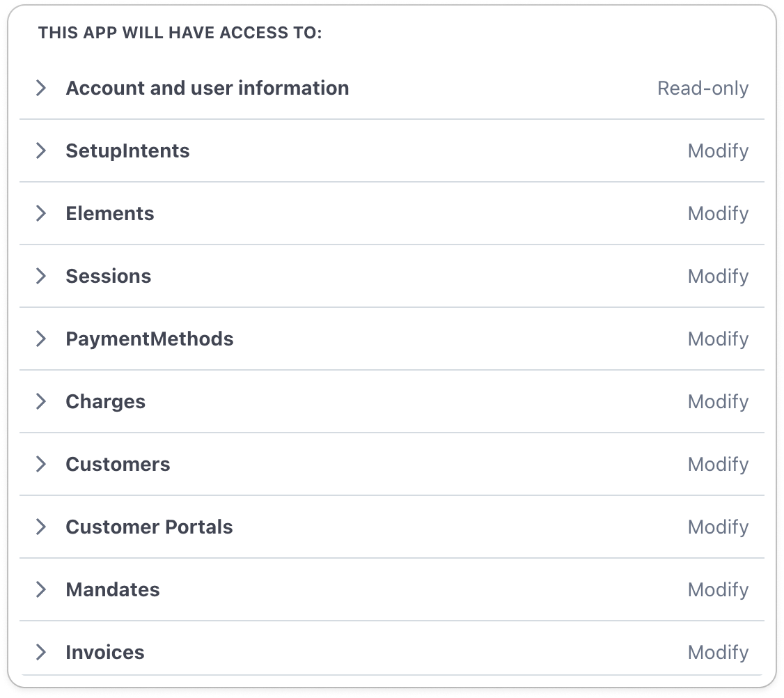
Task: Click the Account and user information label
Action: click(207, 88)
